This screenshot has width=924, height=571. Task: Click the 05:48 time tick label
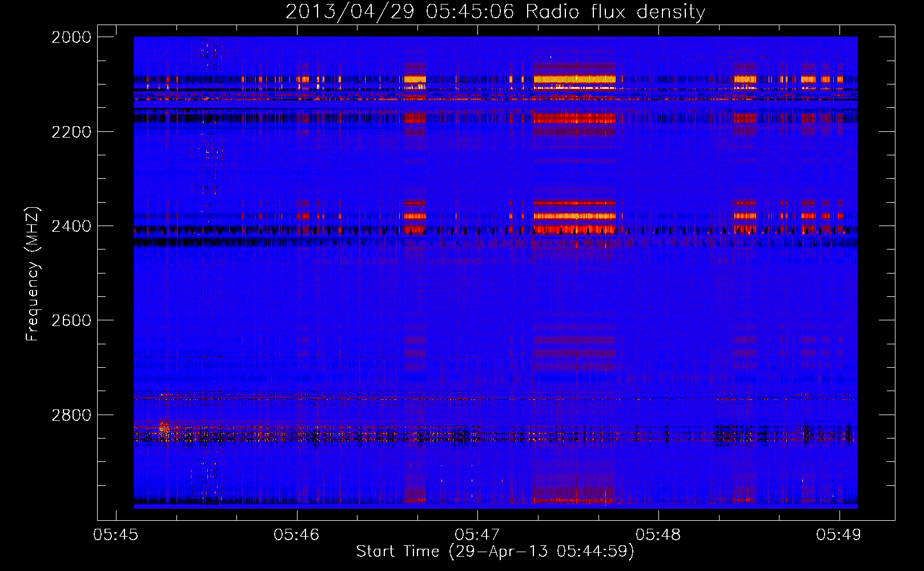[658, 535]
